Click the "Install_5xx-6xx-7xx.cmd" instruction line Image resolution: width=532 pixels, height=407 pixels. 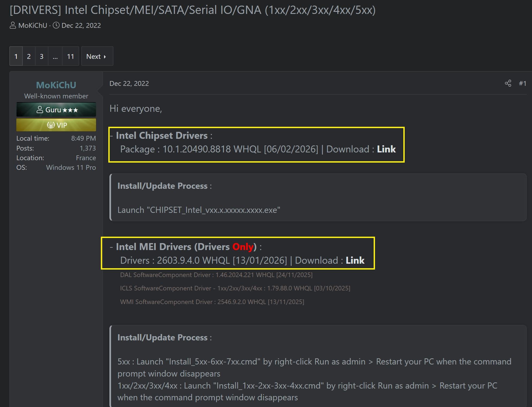[314, 367]
